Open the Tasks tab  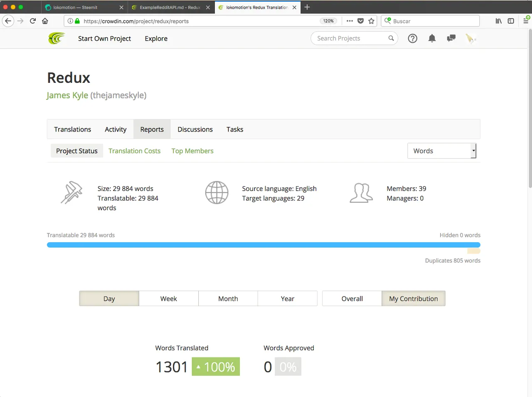click(x=235, y=129)
